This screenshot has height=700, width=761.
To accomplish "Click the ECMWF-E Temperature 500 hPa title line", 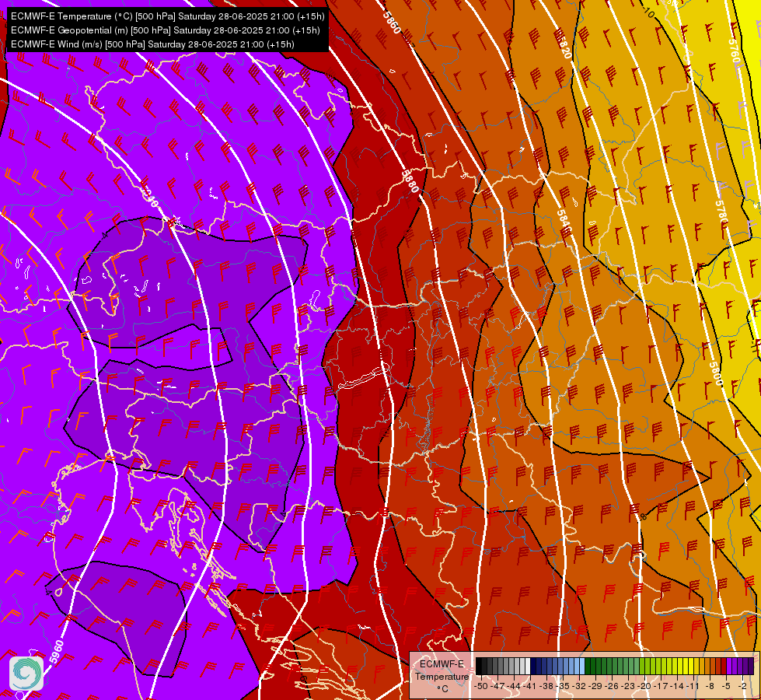I will tap(167, 16).
